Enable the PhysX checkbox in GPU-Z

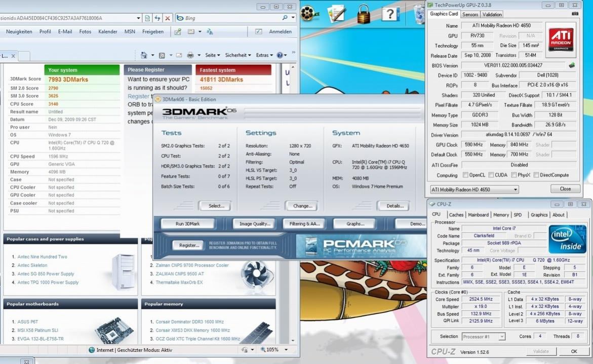point(513,175)
